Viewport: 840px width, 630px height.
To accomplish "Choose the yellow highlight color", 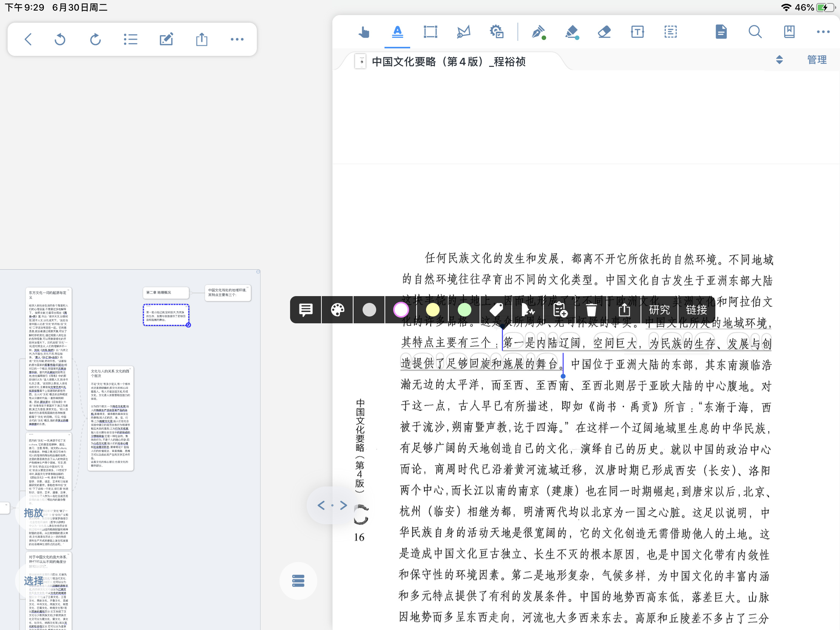I will pyautogui.click(x=433, y=310).
